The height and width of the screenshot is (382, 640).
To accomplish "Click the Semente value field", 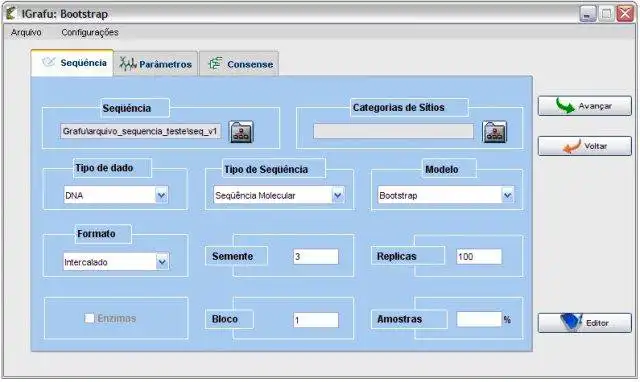I will pyautogui.click(x=316, y=256).
